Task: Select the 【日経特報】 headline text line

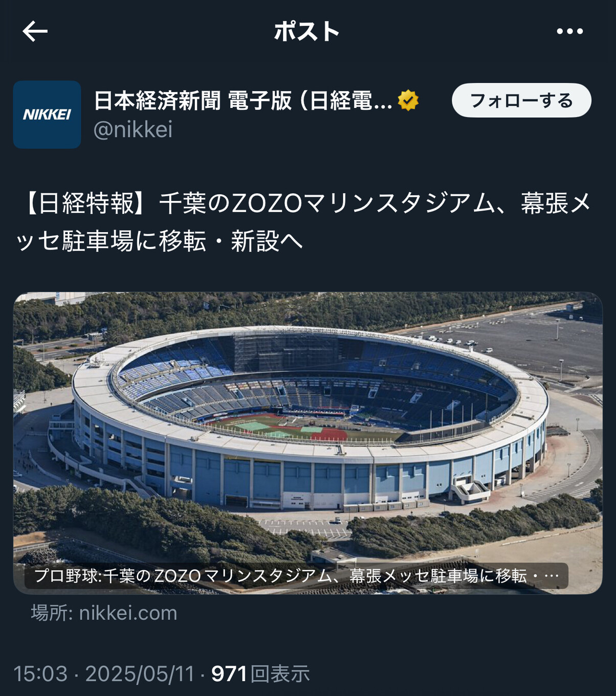Action: click(x=304, y=204)
